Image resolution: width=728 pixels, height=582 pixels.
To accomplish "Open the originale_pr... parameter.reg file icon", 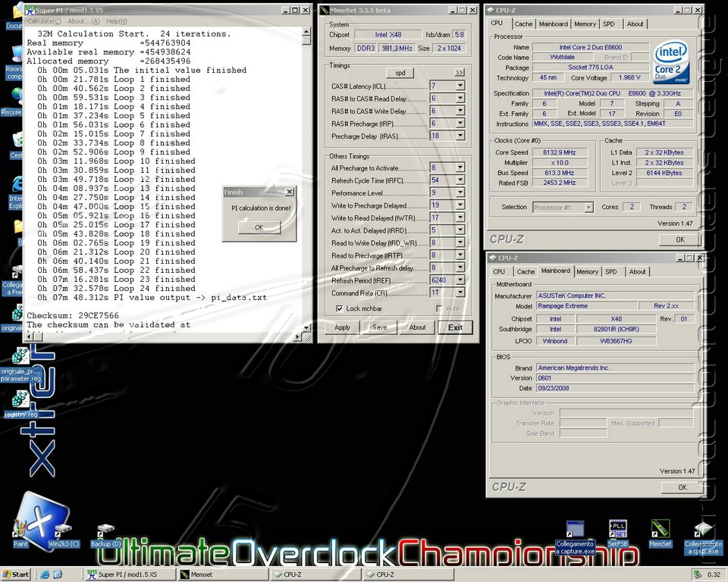I will [x=20, y=365].
